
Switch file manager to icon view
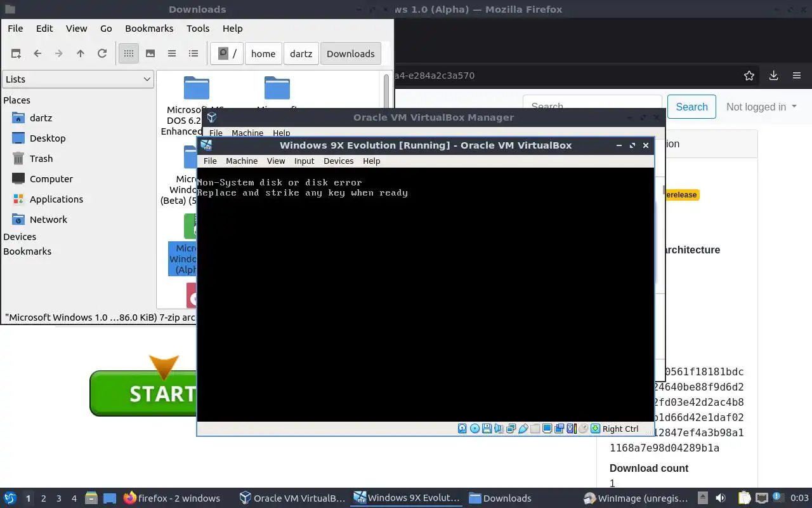129,54
